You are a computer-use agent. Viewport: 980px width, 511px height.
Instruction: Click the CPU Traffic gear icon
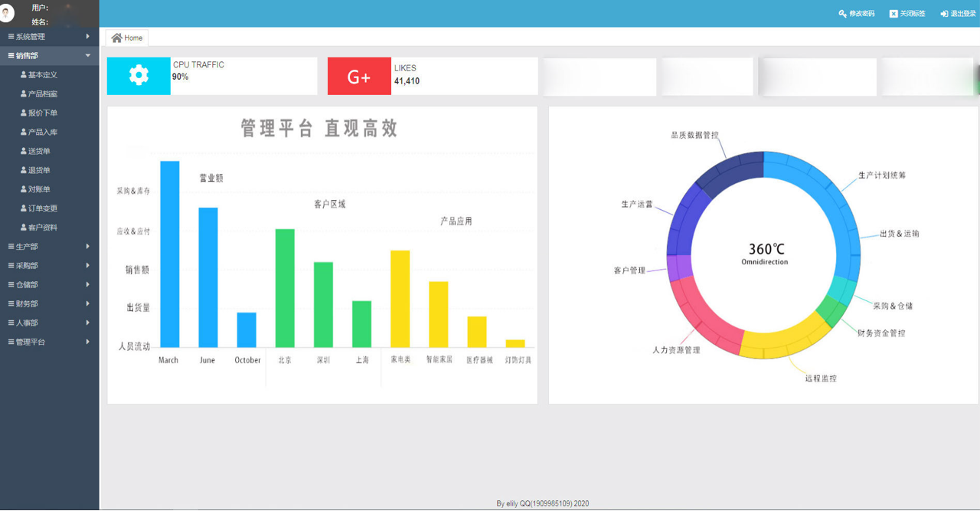[139, 75]
